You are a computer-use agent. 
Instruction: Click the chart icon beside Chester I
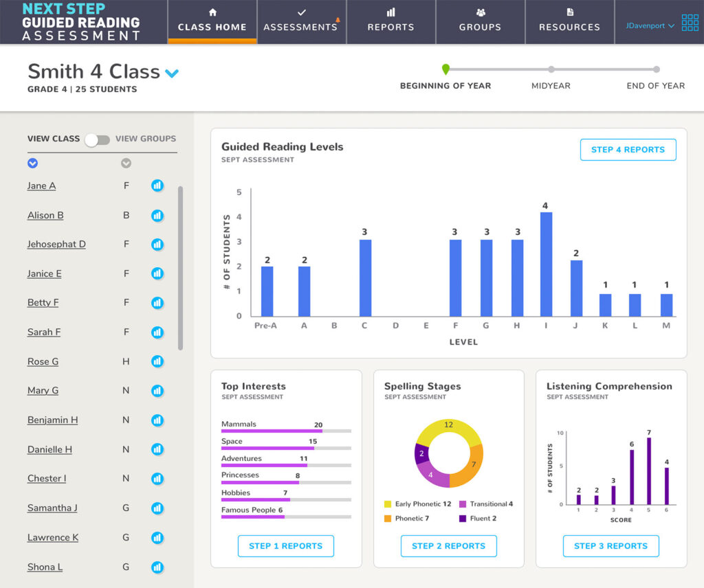[x=157, y=478]
